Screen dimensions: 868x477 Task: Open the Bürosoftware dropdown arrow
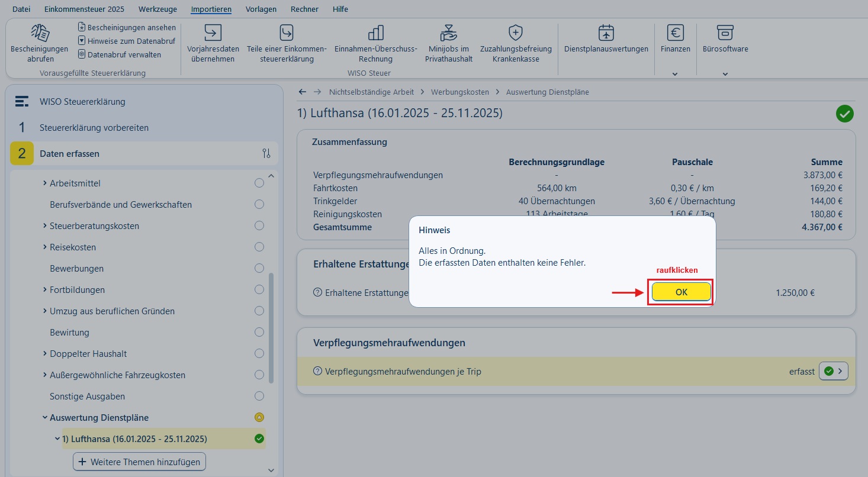[x=725, y=74]
